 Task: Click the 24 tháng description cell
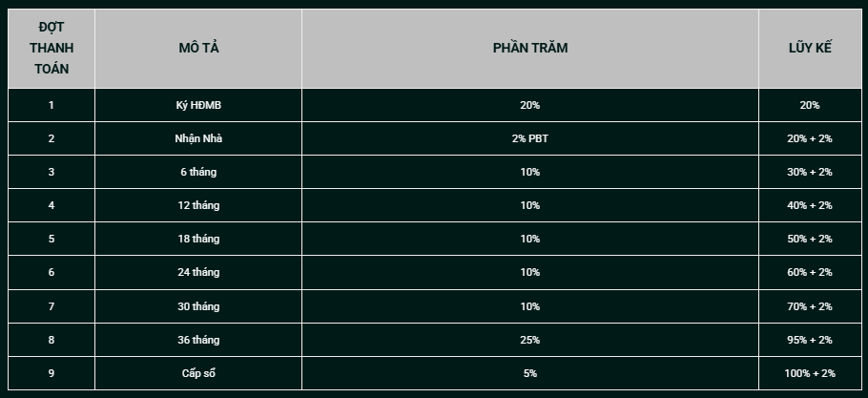[197, 272]
